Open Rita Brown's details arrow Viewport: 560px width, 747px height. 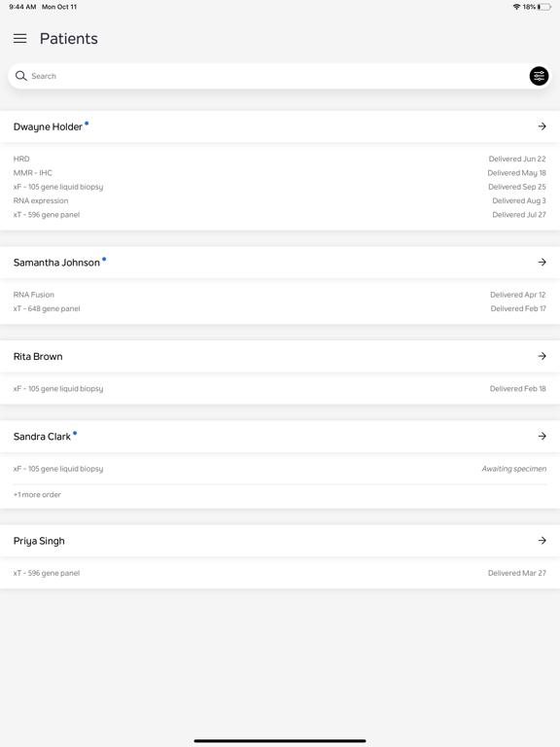(x=542, y=356)
